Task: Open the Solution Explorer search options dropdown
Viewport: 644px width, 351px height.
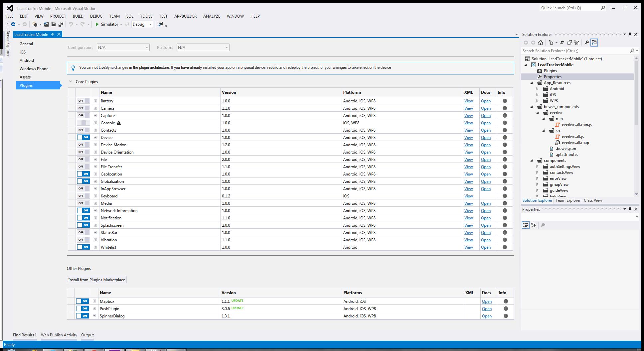Action: 637,51
